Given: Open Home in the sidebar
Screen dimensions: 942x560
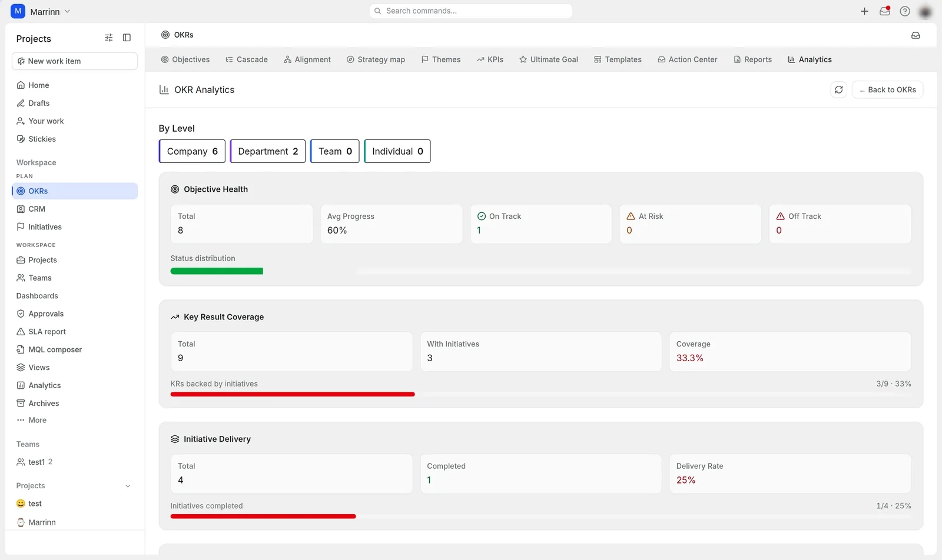Looking at the screenshot, I should (75, 85).
